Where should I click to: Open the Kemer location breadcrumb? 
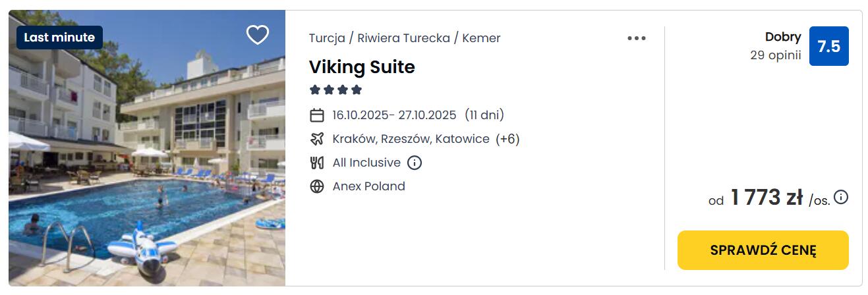pos(481,38)
